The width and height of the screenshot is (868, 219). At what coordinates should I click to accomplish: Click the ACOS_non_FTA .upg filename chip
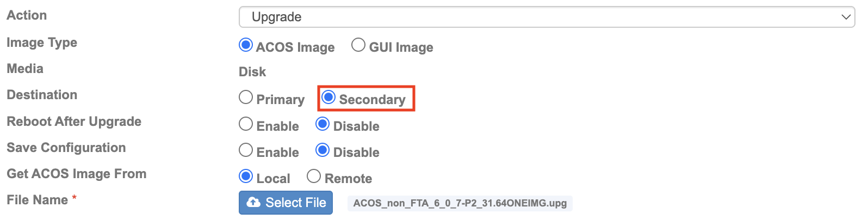click(460, 203)
